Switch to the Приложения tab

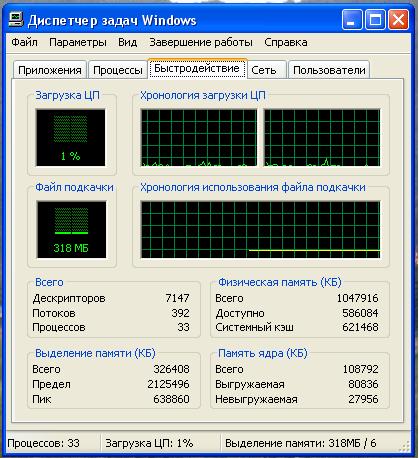(x=50, y=70)
